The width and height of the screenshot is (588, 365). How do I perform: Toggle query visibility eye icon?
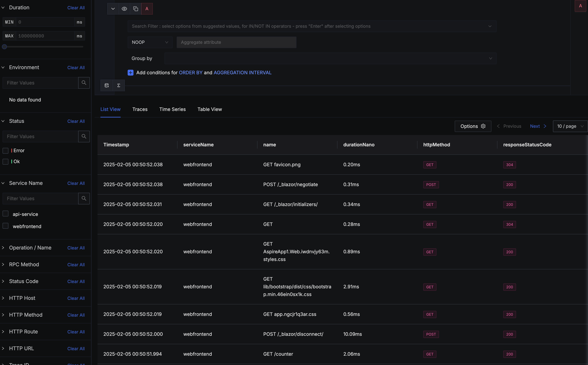[x=124, y=9]
